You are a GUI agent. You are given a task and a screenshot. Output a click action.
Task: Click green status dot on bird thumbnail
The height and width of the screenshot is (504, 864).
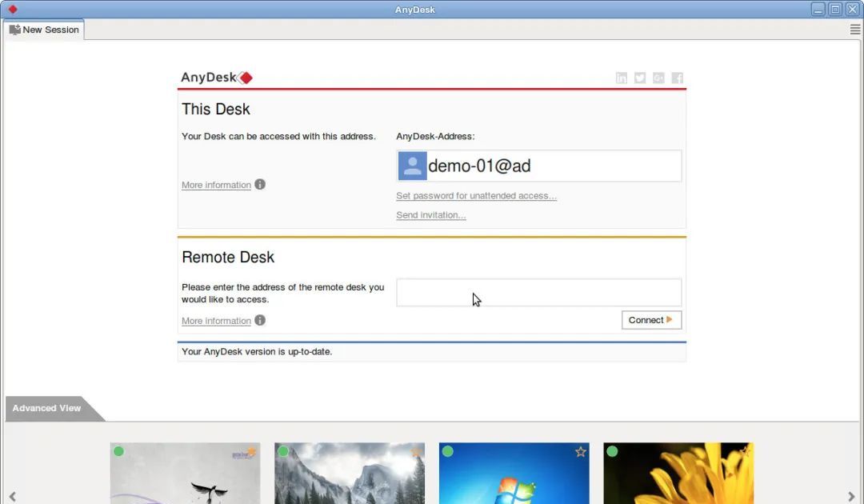118,451
